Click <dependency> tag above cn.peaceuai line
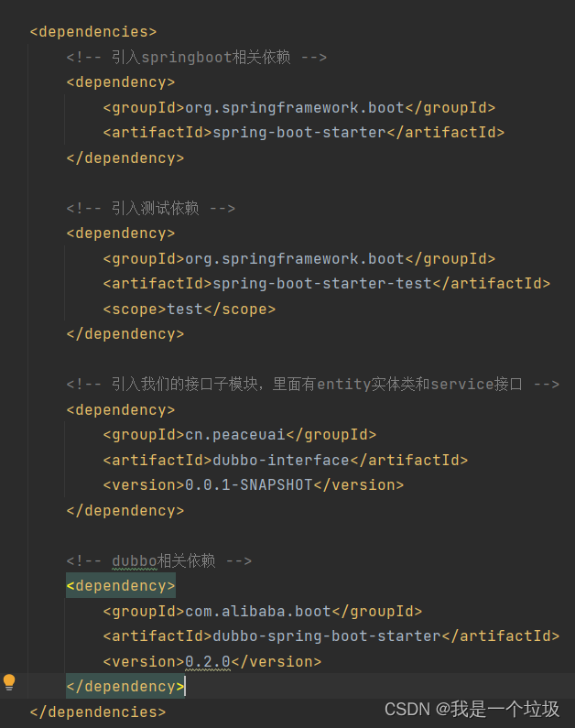Viewport: 575px width, 728px height. [x=121, y=410]
